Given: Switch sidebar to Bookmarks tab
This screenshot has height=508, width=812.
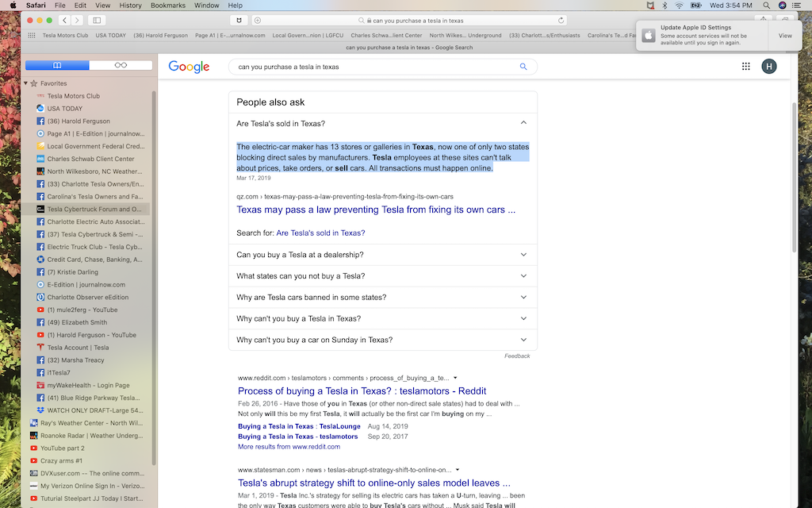Looking at the screenshot, I should pyautogui.click(x=57, y=65).
